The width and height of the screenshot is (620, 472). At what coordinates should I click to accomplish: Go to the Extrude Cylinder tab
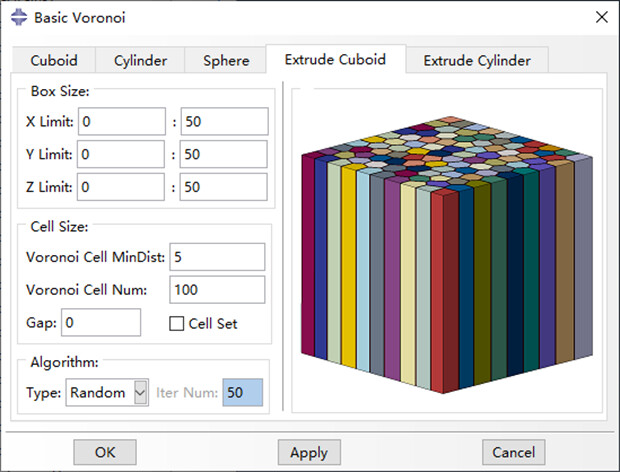pyautogui.click(x=477, y=60)
